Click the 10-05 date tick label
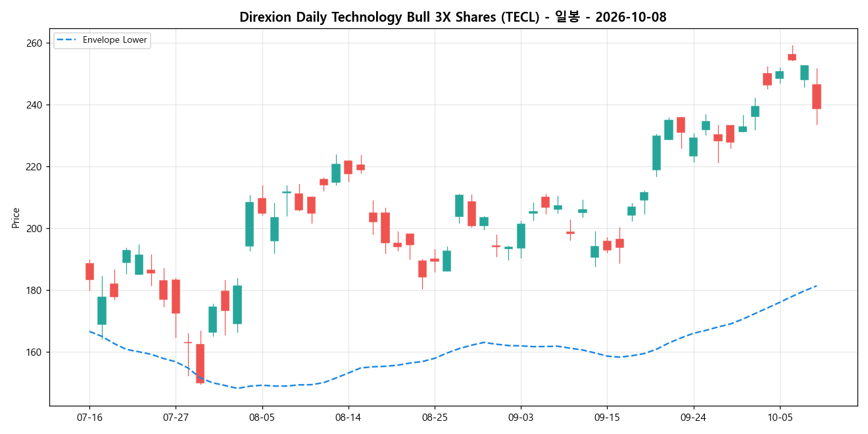Image resolution: width=868 pixels, height=434 pixels. pyautogui.click(x=780, y=418)
